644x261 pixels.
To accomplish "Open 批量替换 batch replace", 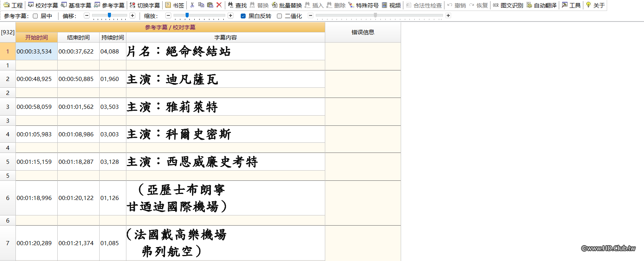I will click(x=287, y=5).
